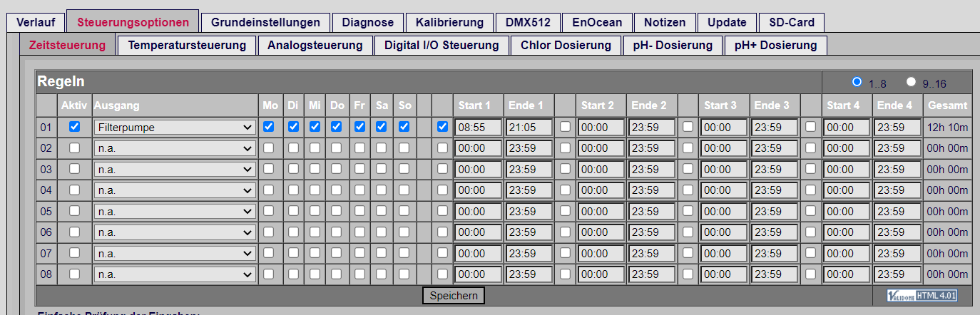Open the Update tab
The width and height of the screenshot is (980, 315).
tap(727, 22)
